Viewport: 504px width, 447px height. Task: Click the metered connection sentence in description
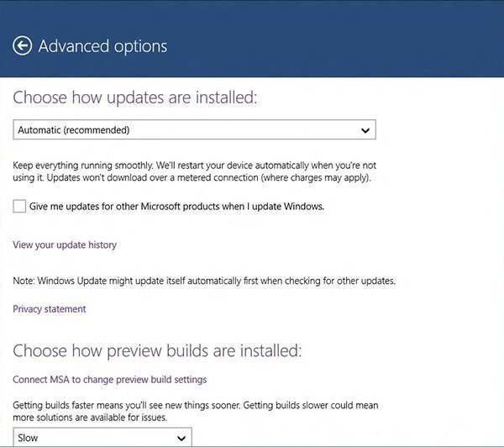click(209, 177)
